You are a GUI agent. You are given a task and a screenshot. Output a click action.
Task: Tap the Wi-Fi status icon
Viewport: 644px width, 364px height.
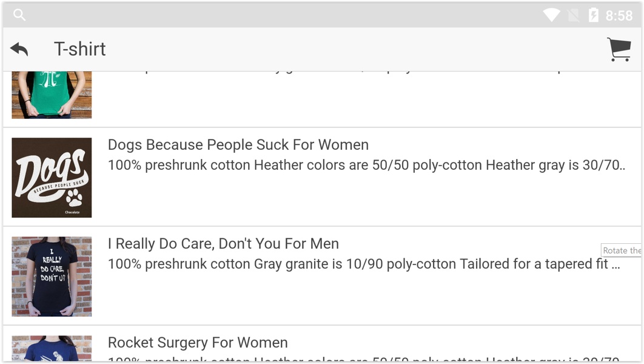[x=551, y=16]
